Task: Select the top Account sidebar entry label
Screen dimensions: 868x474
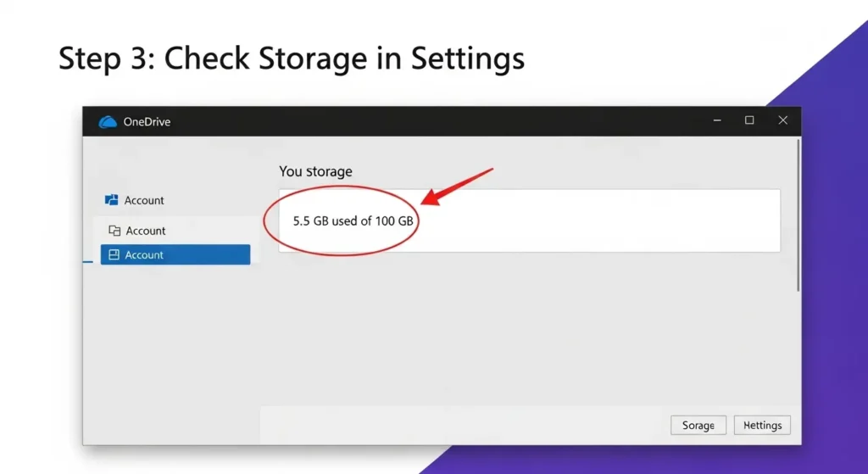Action: click(145, 201)
